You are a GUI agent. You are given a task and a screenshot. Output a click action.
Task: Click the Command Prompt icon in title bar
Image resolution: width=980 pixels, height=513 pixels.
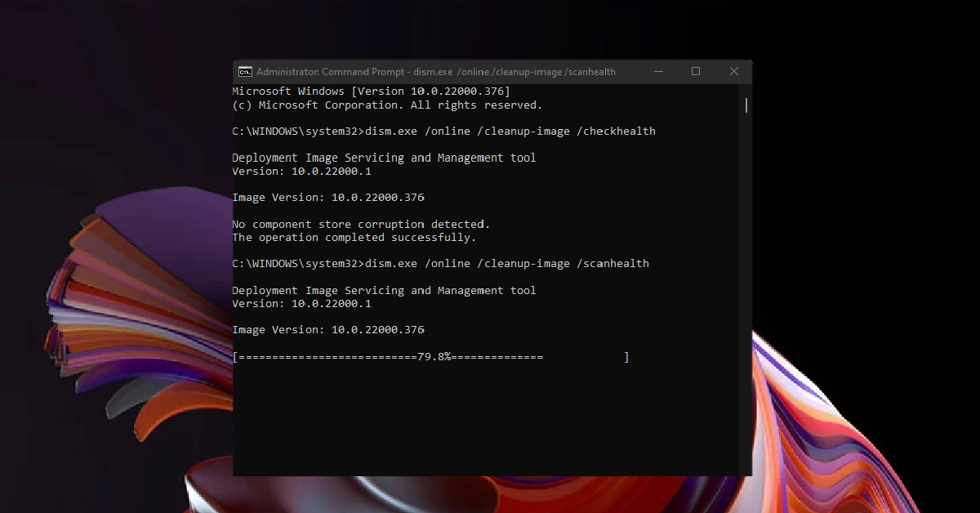[244, 72]
